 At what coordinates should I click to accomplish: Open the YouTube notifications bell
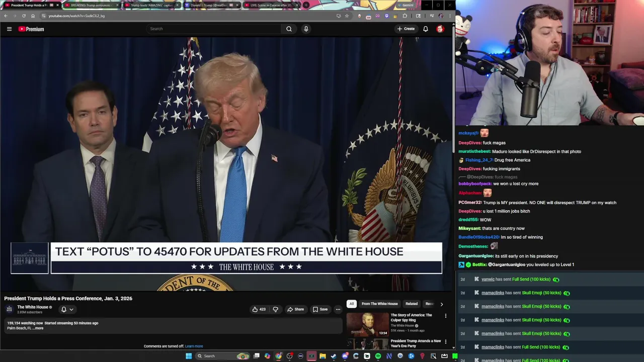point(426,29)
